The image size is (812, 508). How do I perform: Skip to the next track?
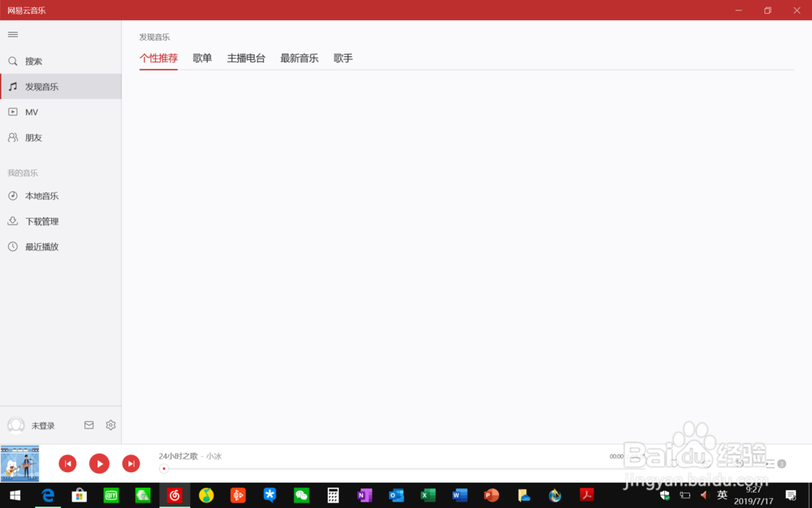pyautogui.click(x=131, y=463)
